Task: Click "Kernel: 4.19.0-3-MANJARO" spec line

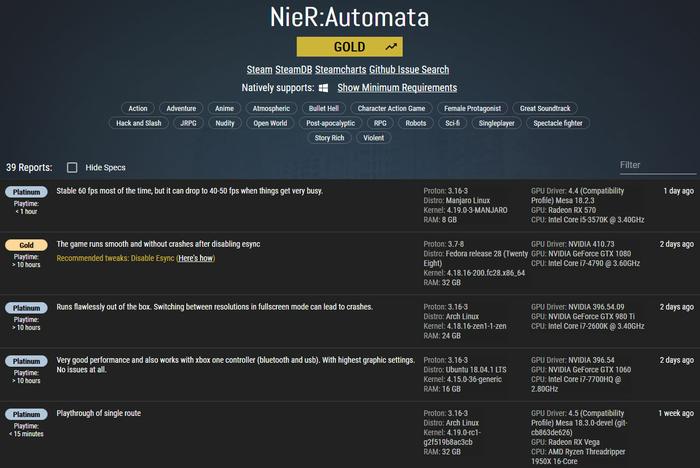Action: pyautogui.click(x=465, y=210)
